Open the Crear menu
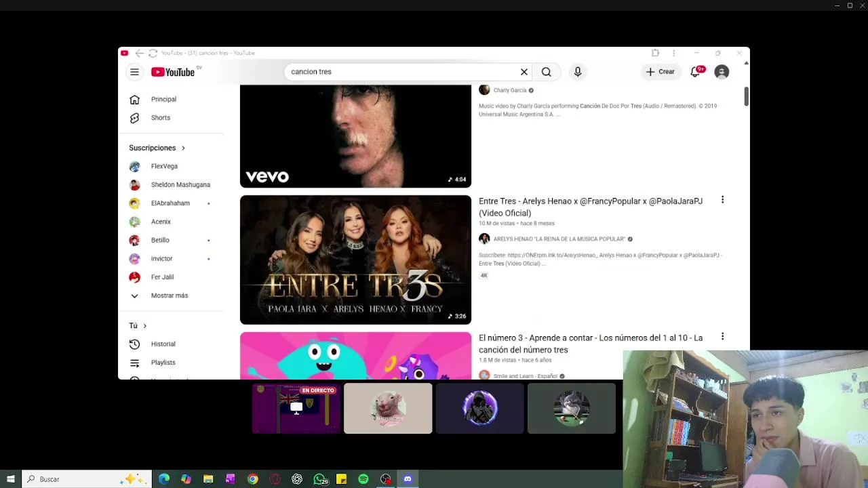The image size is (868, 488). pos(660,72)
